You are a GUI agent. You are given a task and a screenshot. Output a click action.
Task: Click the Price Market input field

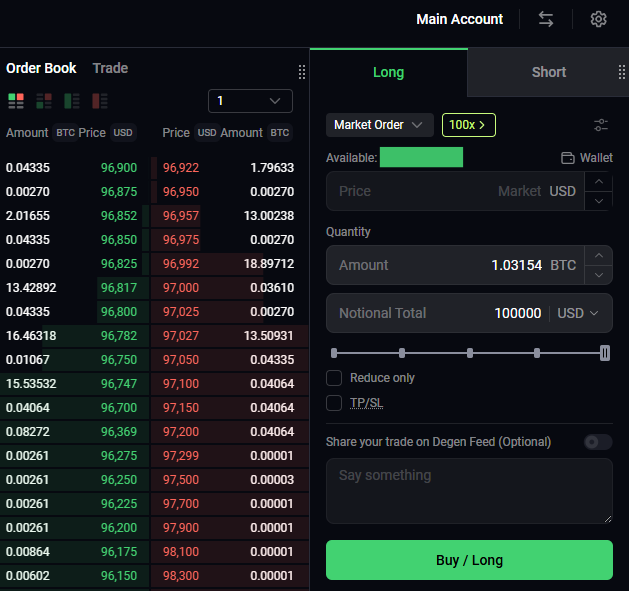tap(455, 191)
